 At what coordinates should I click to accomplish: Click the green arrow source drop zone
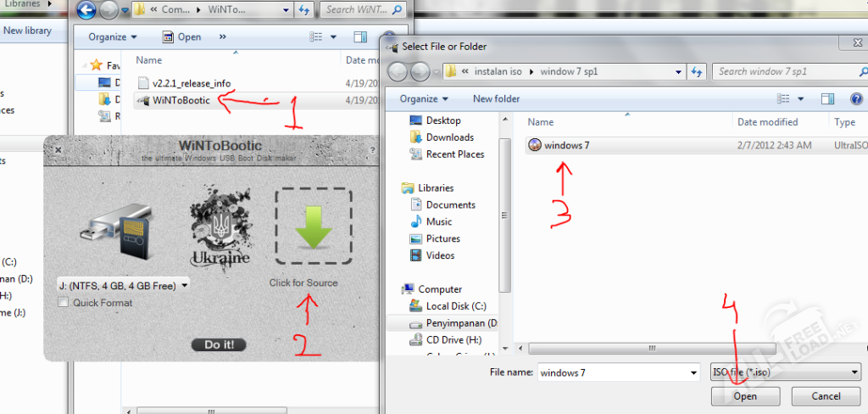click(314, 227)
